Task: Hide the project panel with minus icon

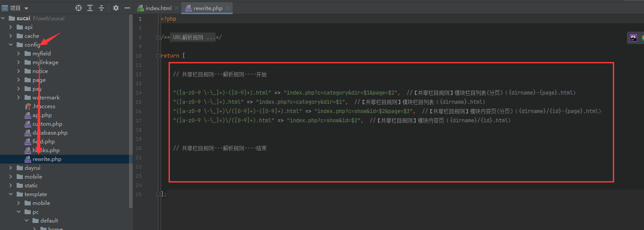Action: point(127,8)
